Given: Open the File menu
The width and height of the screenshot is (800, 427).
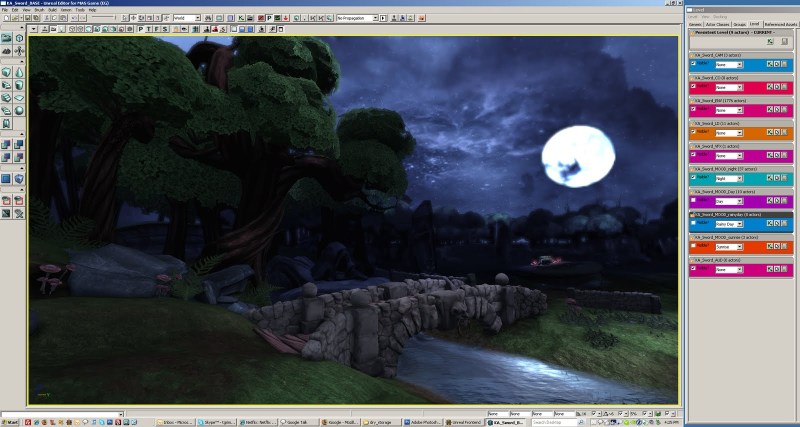Looking at the screenshot, I should 5,10.
